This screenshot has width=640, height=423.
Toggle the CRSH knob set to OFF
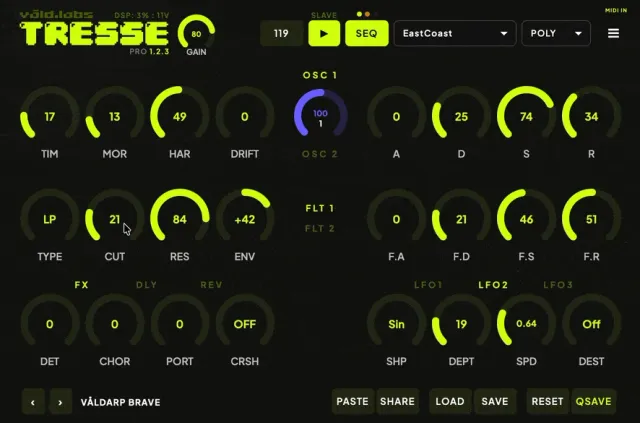pyautogui.click(x=244, y=324)
